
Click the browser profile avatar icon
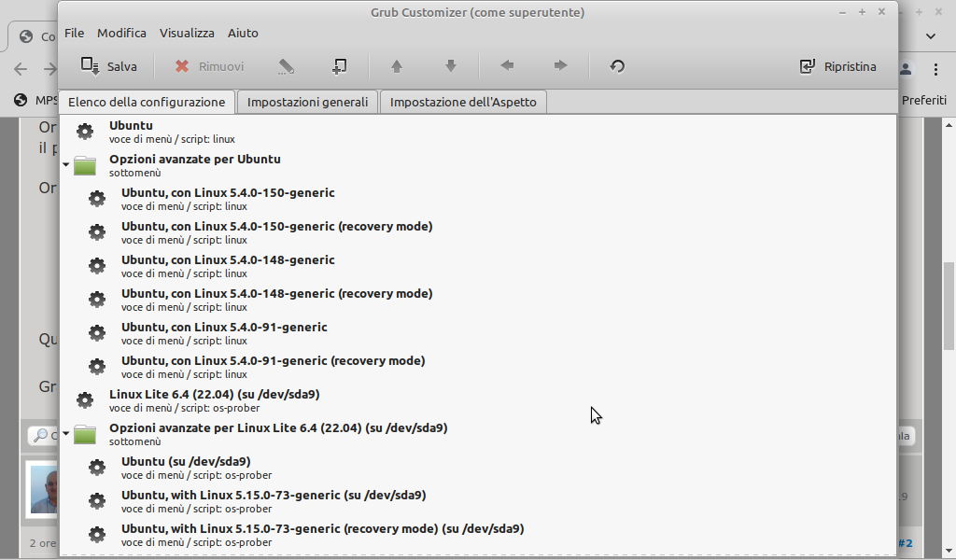tap(906, 69)
